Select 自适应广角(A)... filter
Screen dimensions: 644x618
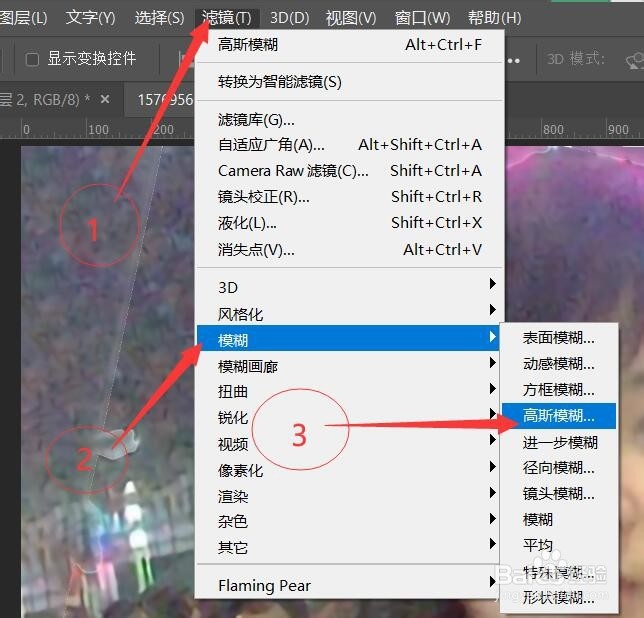[350, 145]
